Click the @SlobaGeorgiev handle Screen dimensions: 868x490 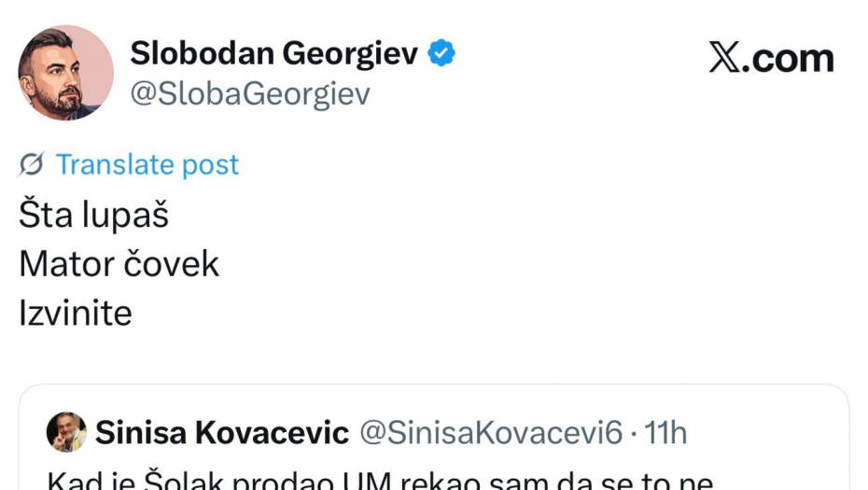250,94
